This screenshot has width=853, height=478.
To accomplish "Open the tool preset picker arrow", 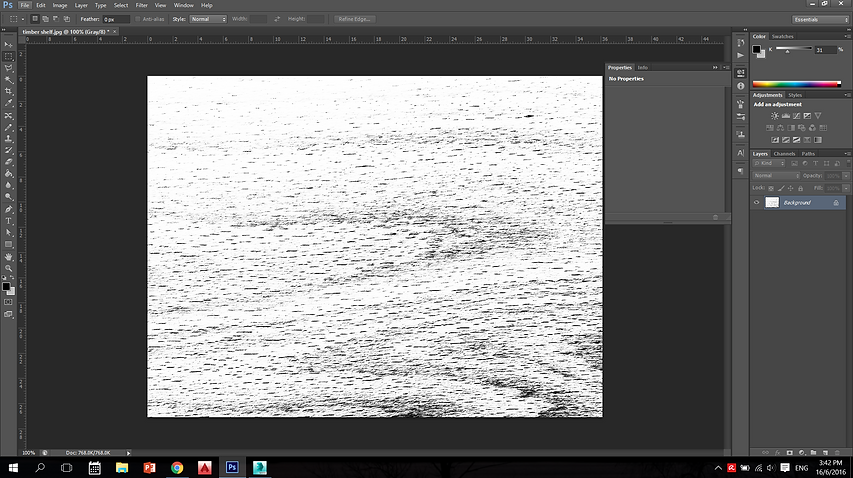I will pos(23,19).
